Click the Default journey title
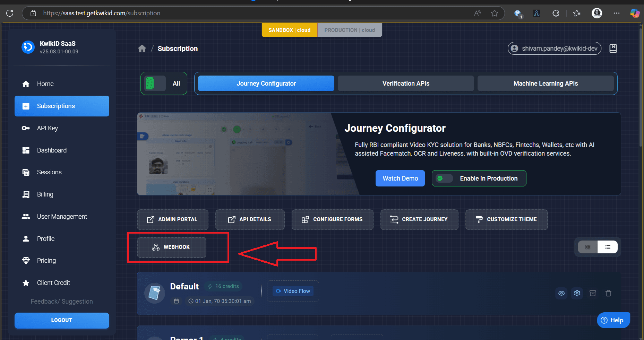The image size is (644, 340). tap(184, 286)
